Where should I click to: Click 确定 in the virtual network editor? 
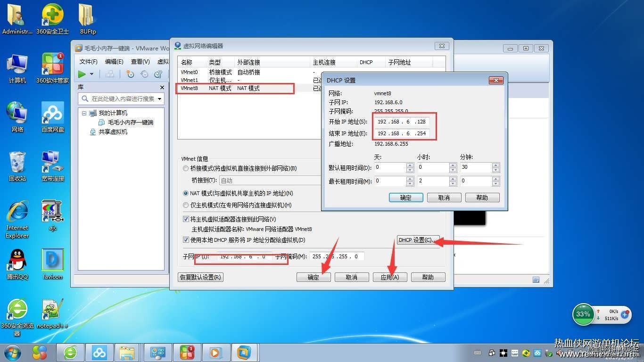[x=314, y=277]
